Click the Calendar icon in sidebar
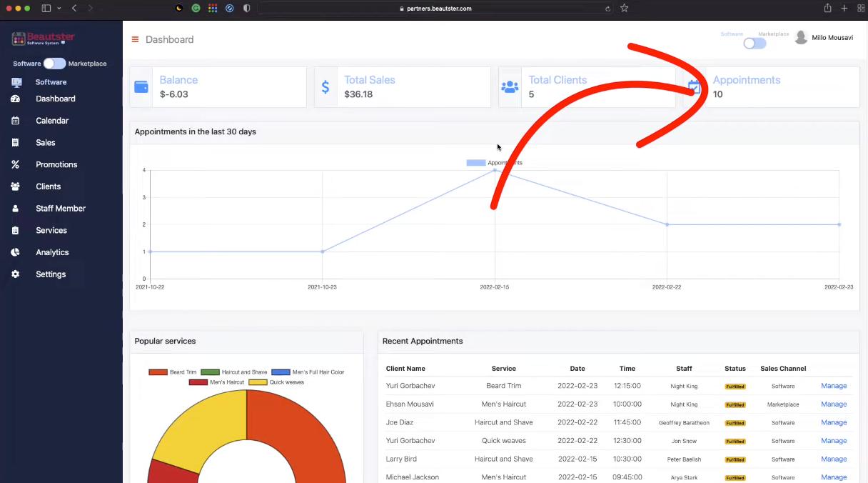This screenshot has width=868, height=483. coord(15,121)
